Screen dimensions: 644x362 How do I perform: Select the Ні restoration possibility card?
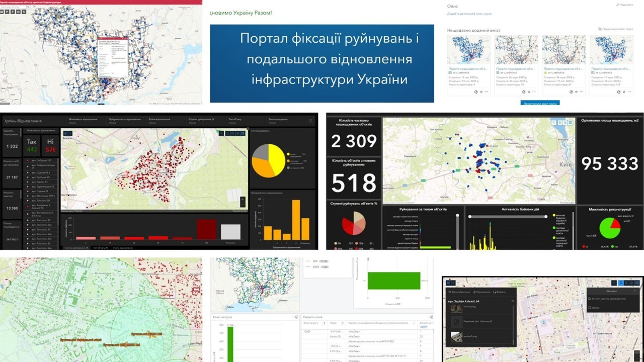tap(50, 146)
